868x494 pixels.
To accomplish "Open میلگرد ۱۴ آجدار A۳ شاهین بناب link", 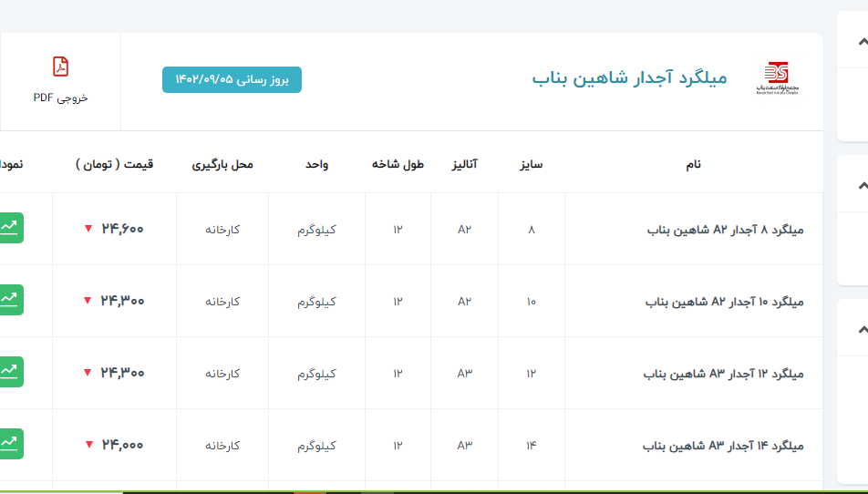I will 723,446.
